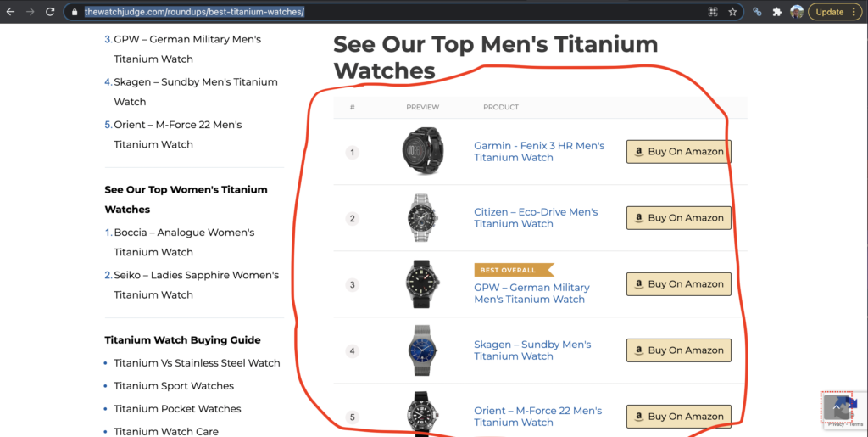Viewport: 868px width, 437px height.
Task: Click the link-chain extension icon
Action: [x=757, y=12]
